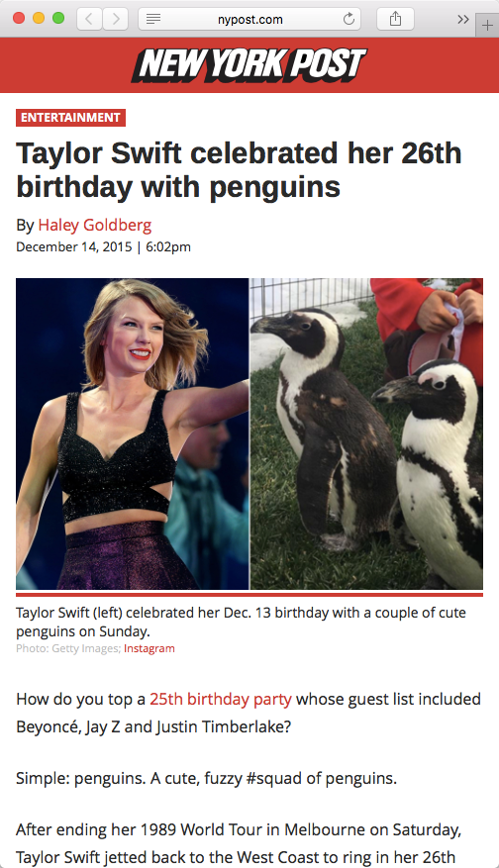Reload the page with refresh icon

[349, 20]
